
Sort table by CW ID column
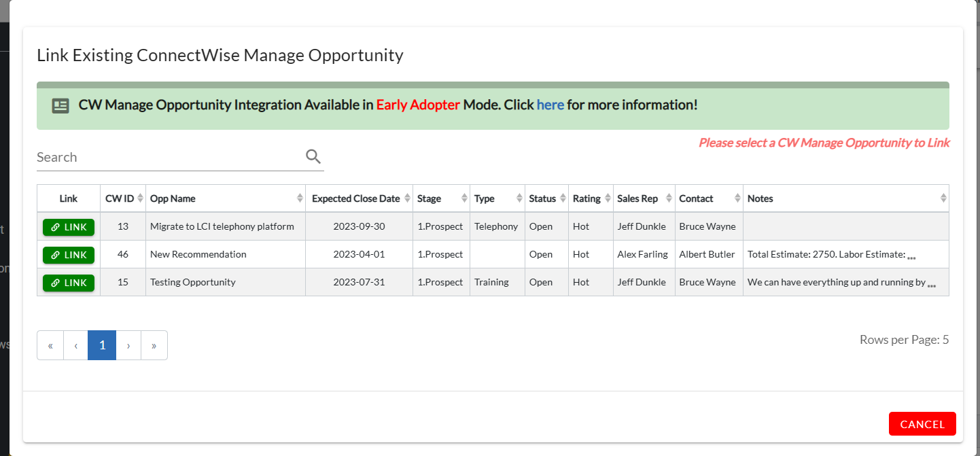123,198
